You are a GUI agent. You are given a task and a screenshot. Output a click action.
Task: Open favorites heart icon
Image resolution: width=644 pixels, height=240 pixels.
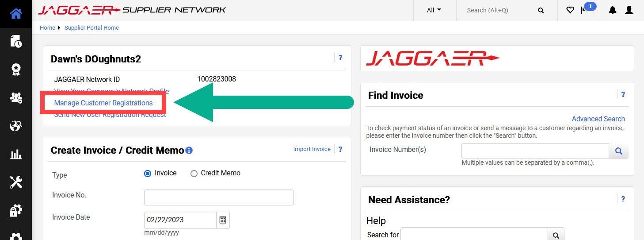point(570,10)
